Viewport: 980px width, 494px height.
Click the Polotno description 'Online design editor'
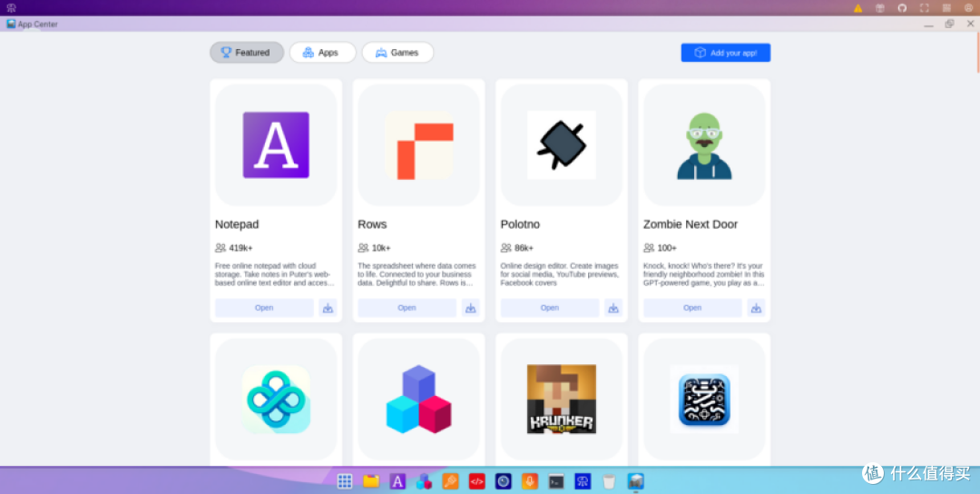coord(560,274)
